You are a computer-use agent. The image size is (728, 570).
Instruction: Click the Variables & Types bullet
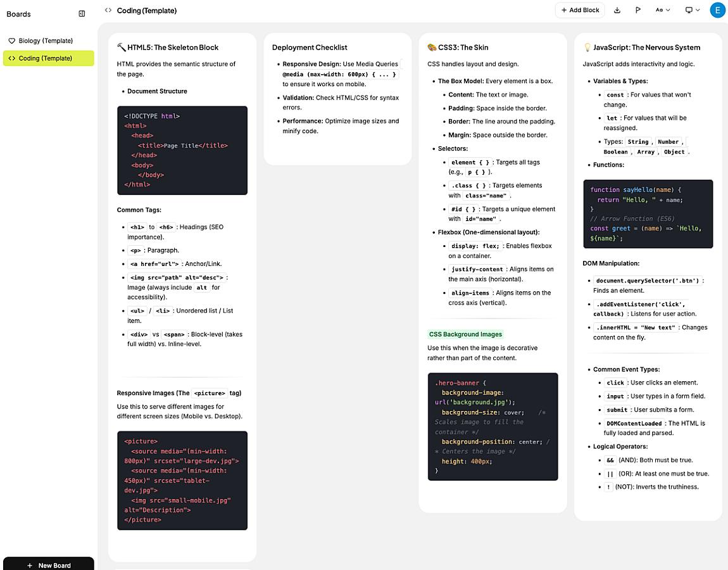pos(621,81)
